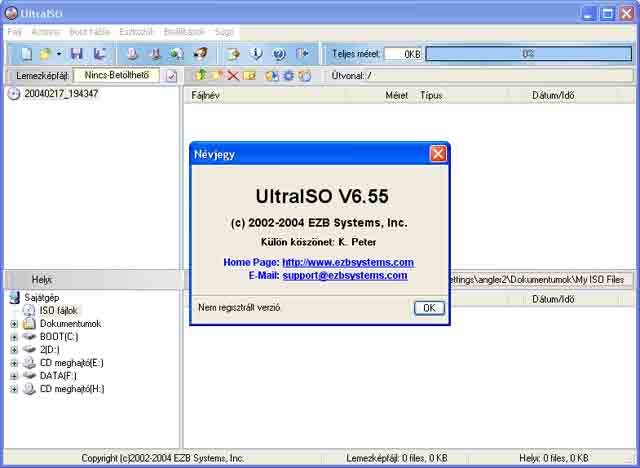Click the page with arrow toolbar icon

coord(233,54)
